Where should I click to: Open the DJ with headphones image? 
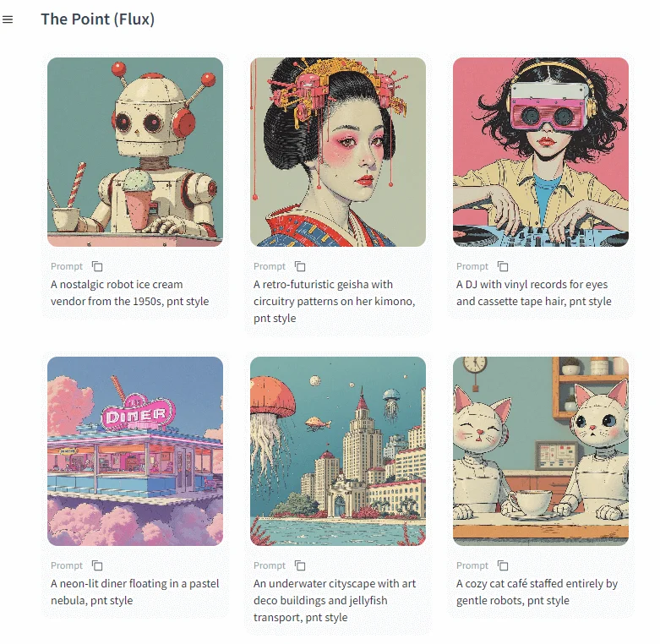[541, 152]
